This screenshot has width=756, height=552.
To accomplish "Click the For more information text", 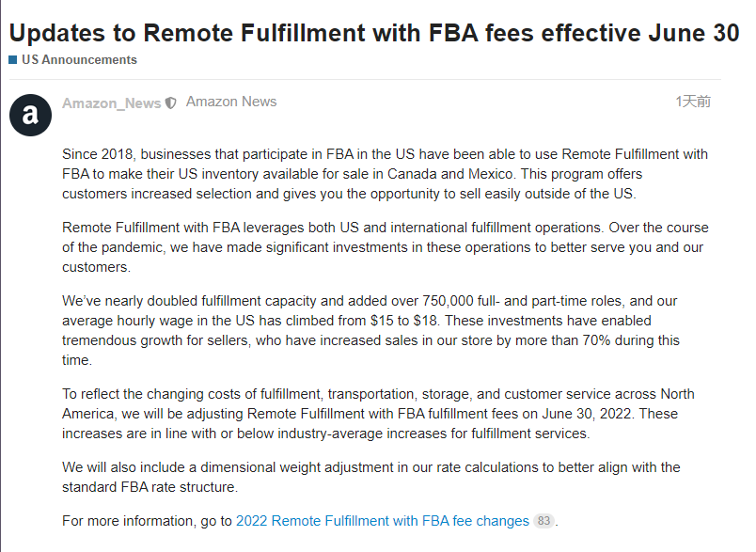I will click(147, 520).
